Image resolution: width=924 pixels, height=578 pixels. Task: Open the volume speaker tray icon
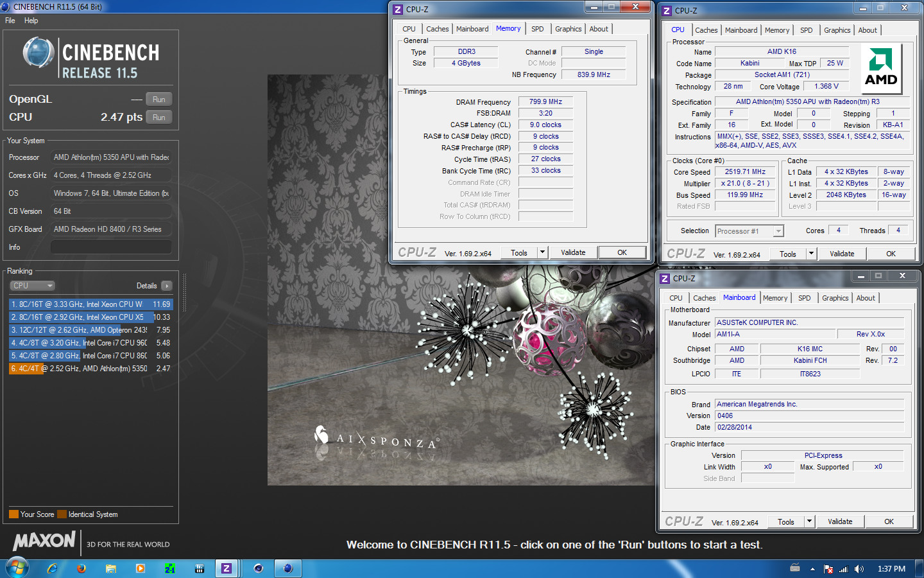859,569
